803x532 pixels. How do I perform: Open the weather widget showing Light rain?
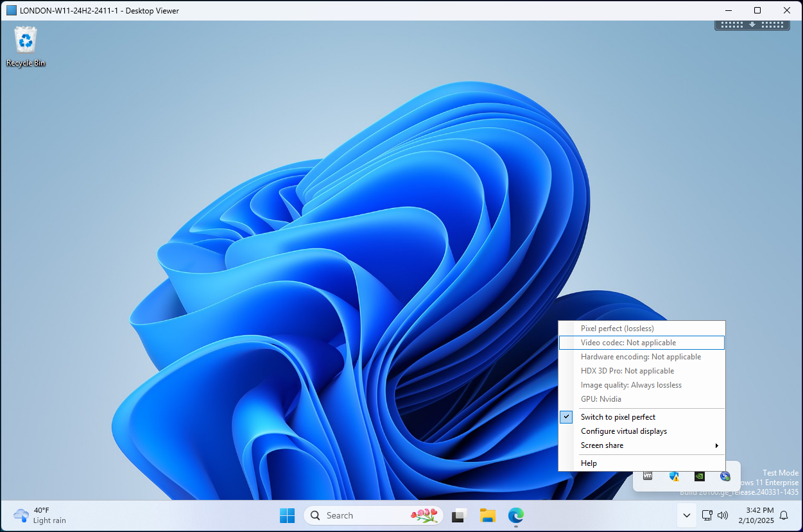pyautogui.click(x=40, y=515)
